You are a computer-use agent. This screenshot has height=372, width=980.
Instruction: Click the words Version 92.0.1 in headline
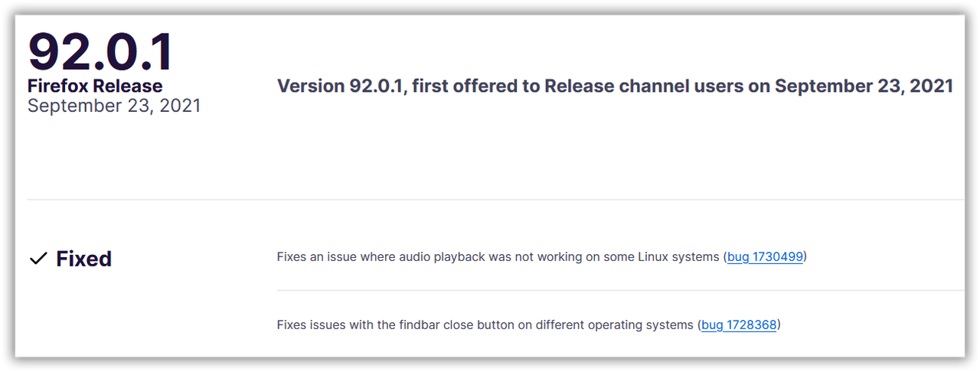[341, 86]
